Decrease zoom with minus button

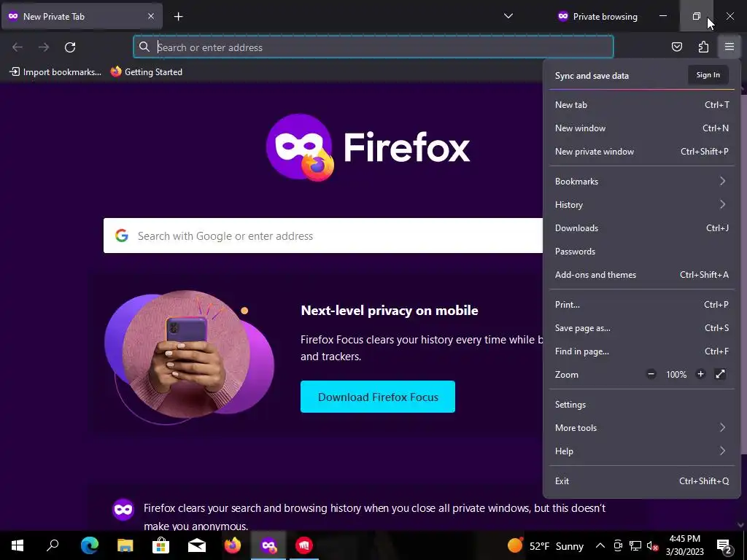(x=651, y=374)
